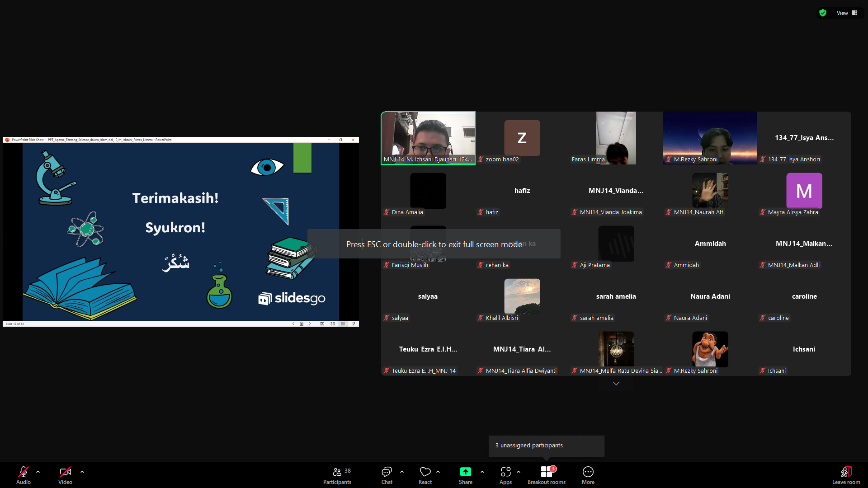Open the Breakout rooms window
This screenshot has width=868, height=488.
[x=547, y=475]
